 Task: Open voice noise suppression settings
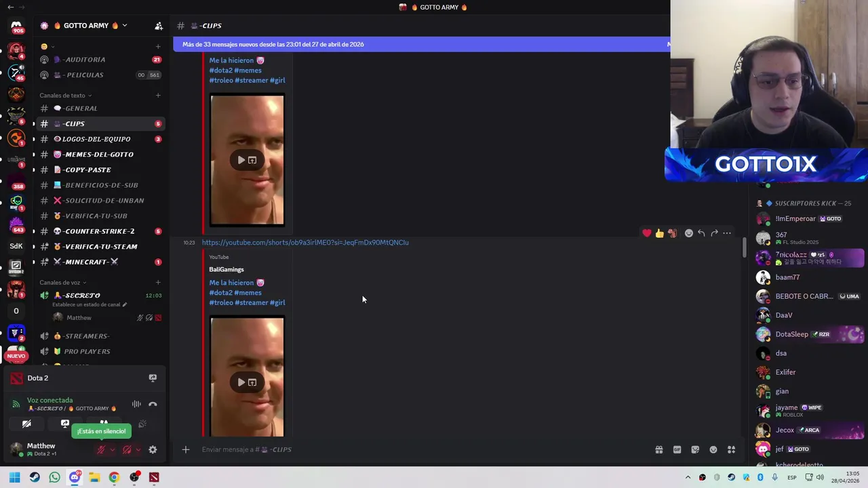[x=136, y=405]
